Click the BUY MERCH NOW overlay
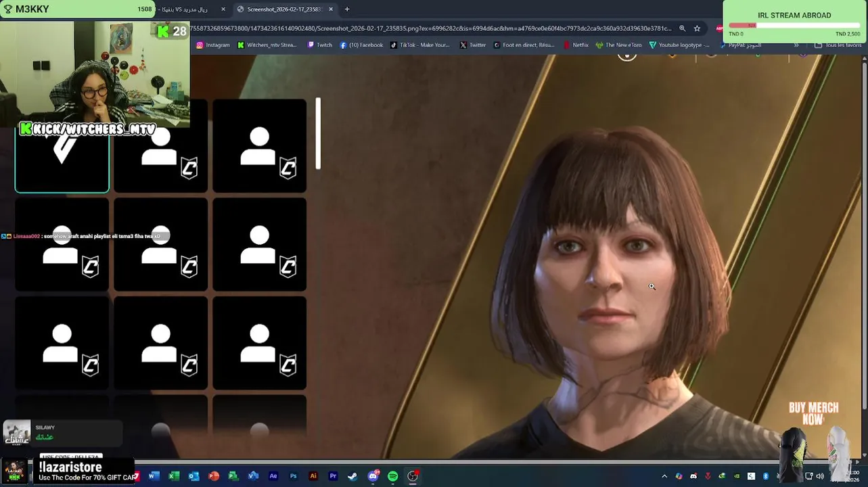 (x=813, y=413)
